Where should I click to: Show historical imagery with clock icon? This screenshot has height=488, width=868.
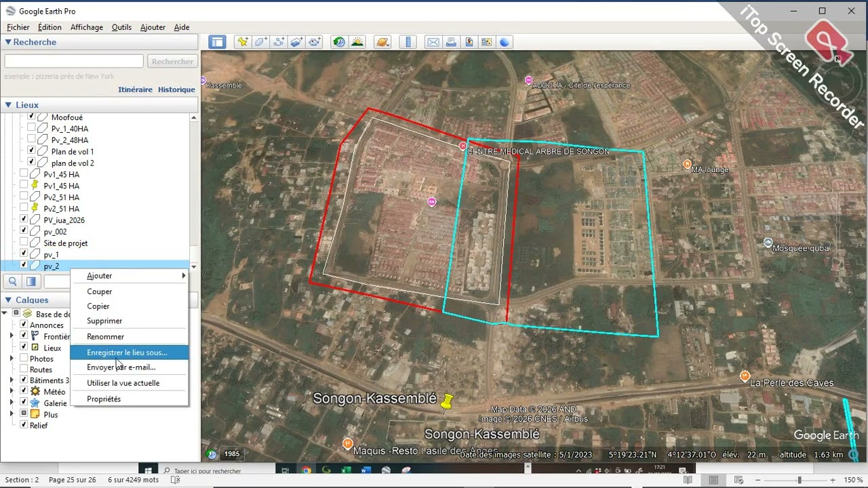[x=339, y=42]
